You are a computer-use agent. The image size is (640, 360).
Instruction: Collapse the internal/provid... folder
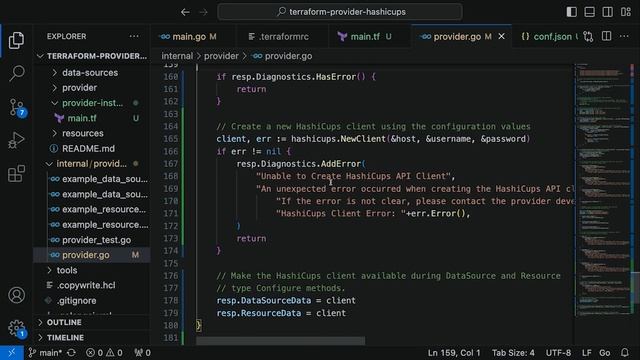[92, 164]
